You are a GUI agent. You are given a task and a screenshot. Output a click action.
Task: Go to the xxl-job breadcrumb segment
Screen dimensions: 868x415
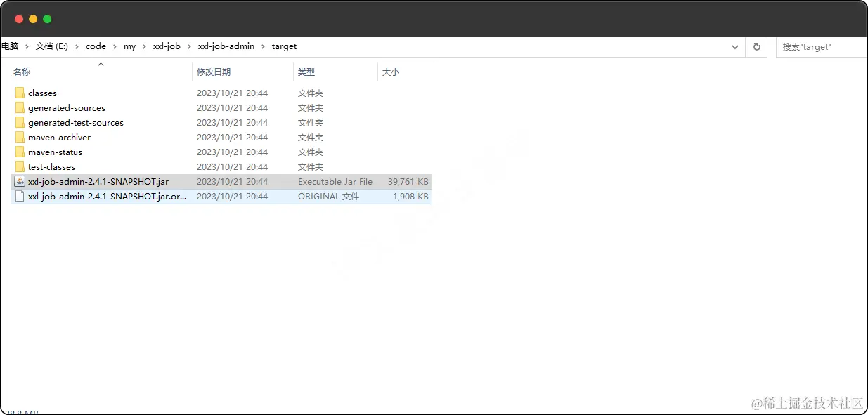click(167, 46)
